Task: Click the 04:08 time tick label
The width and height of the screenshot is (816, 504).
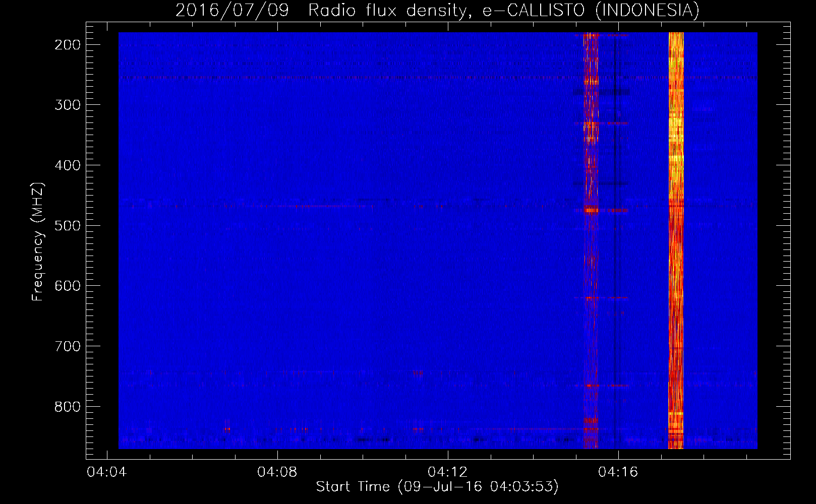Action: coord(277,472)
